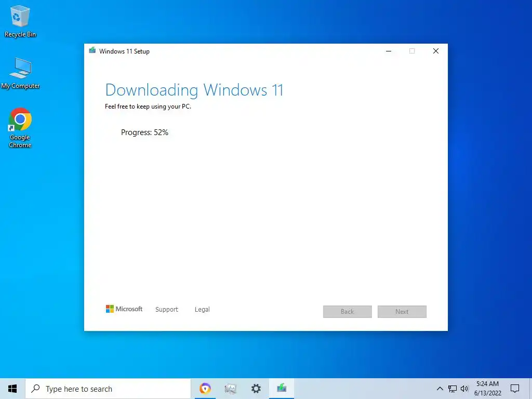Click the disabled Next button
Image resolution: width=532 pixels, height=399 pixels.
tap(402, 312)
